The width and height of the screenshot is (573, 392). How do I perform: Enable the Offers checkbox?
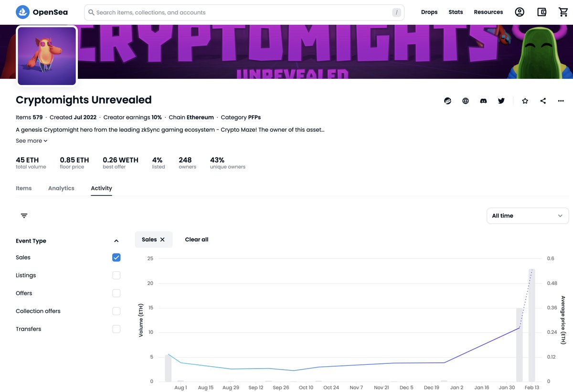pyautogui.click(x=117, y=293)
